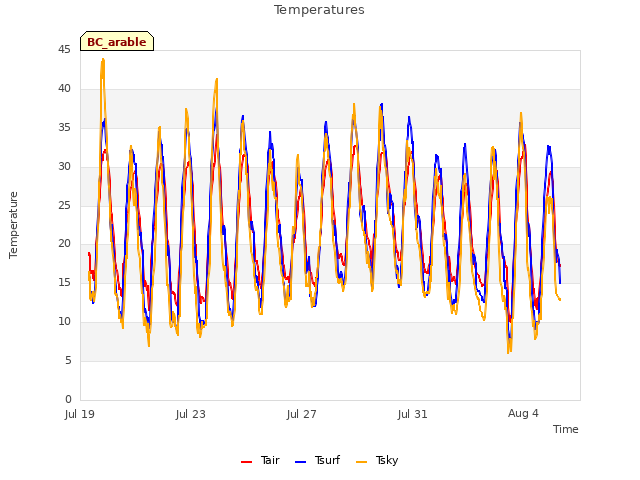Click the 20 y-axis tick label

coord(64,244)
